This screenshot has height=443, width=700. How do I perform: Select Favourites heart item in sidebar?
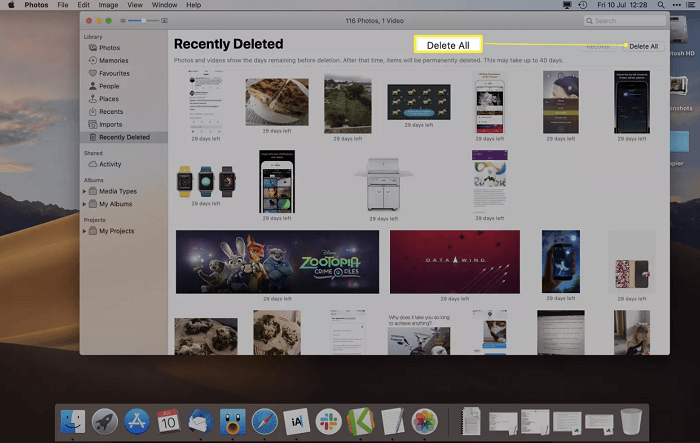pyautogui.click(x=113, y=73)
